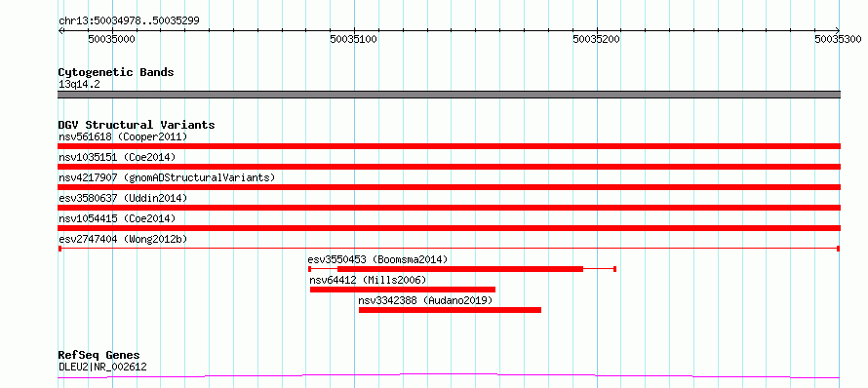
Task: Select the red bar under nsv1054415
Action: point(449,228)
